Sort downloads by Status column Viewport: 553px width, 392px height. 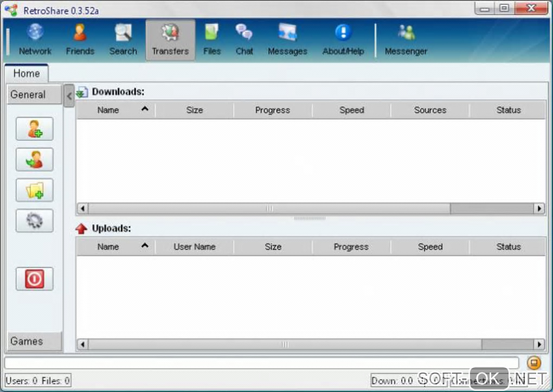point(508,110)
